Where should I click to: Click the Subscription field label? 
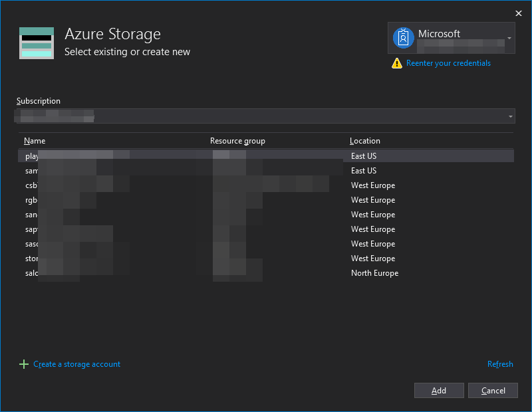tap(39, 101)
